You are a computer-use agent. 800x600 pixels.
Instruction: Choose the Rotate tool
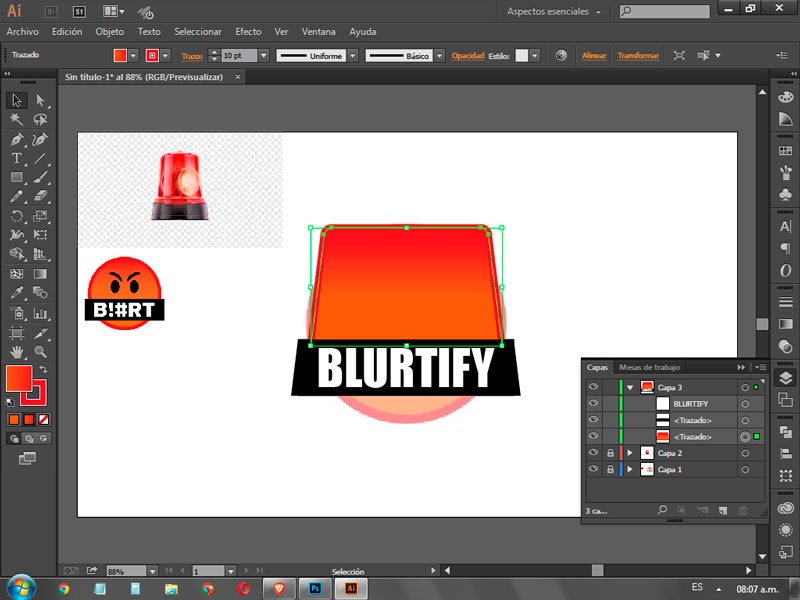[17, 216]
